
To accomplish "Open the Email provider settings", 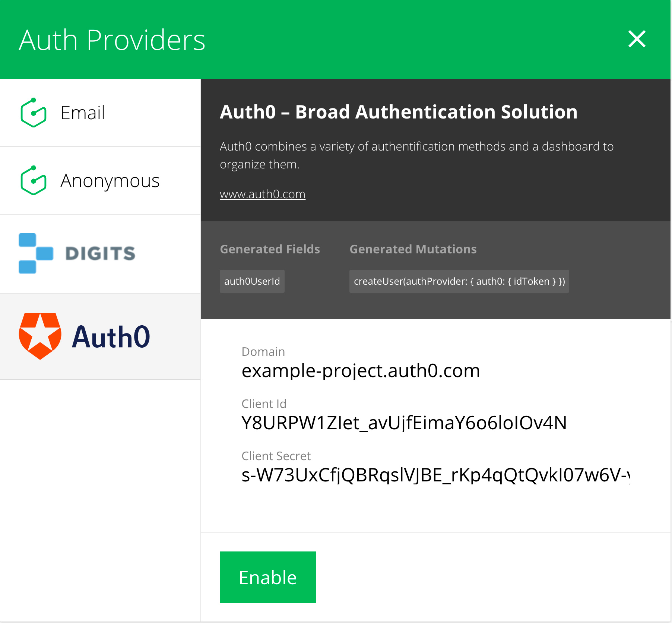I will tap(83, 113).
